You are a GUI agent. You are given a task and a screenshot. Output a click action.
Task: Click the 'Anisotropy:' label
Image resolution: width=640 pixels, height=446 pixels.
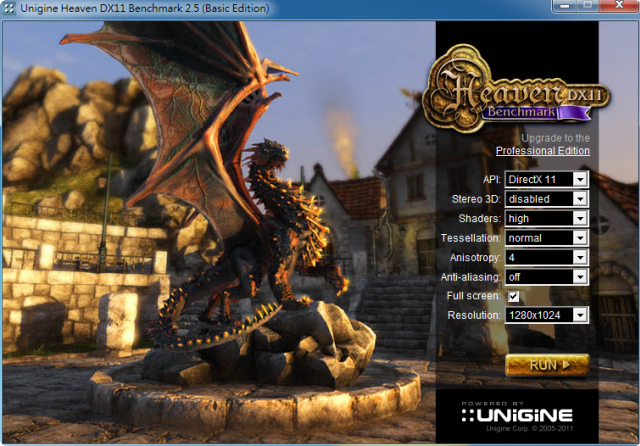(475, 257)
